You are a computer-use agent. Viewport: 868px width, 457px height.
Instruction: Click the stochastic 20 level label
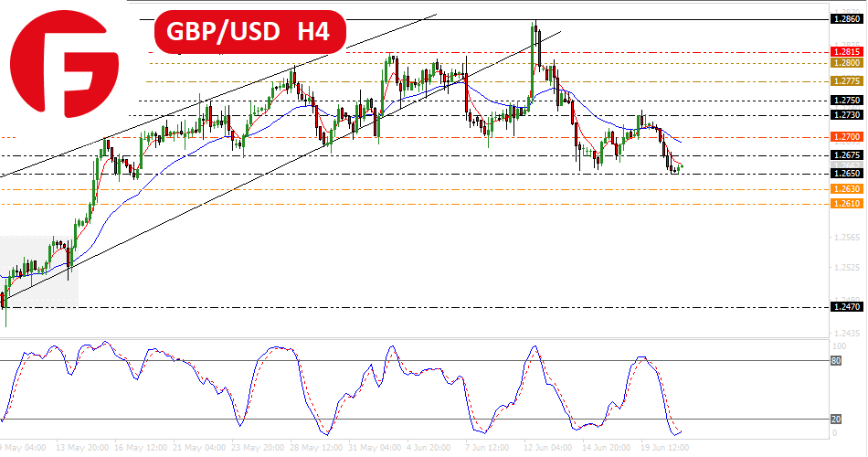click(x=836, y=420)
